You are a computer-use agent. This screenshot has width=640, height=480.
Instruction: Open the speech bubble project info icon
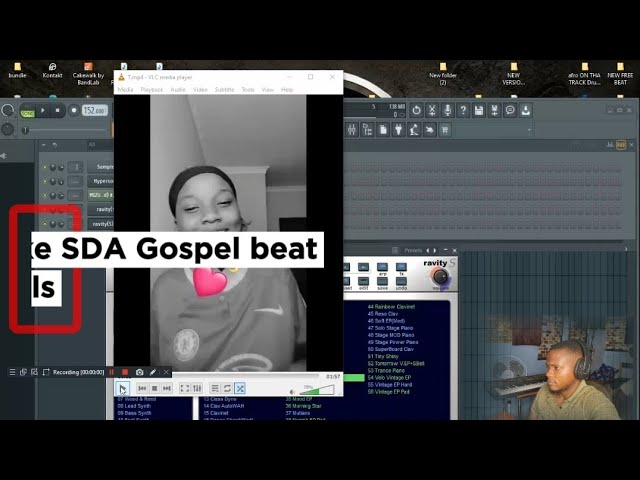(510, 110)
